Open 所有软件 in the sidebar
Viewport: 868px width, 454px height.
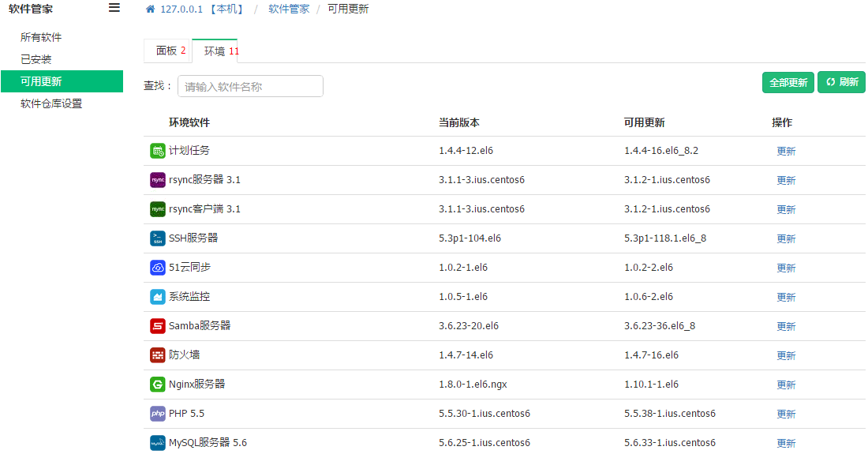41,37
